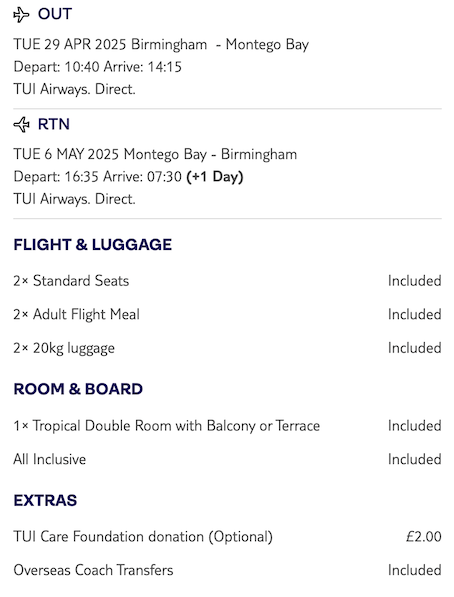Click the EXTRAS heading

[x=45, y=500]
